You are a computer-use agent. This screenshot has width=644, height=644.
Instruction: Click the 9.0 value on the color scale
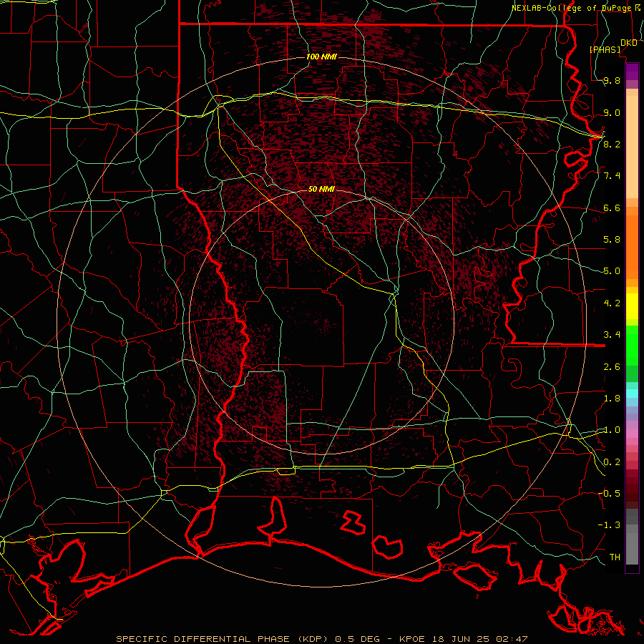612,113
